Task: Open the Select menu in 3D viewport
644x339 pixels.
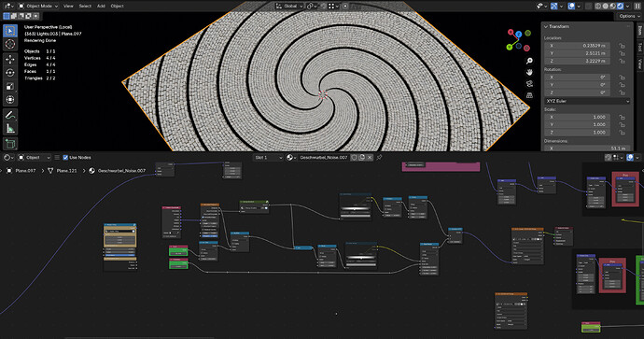Action: (85, 7)
